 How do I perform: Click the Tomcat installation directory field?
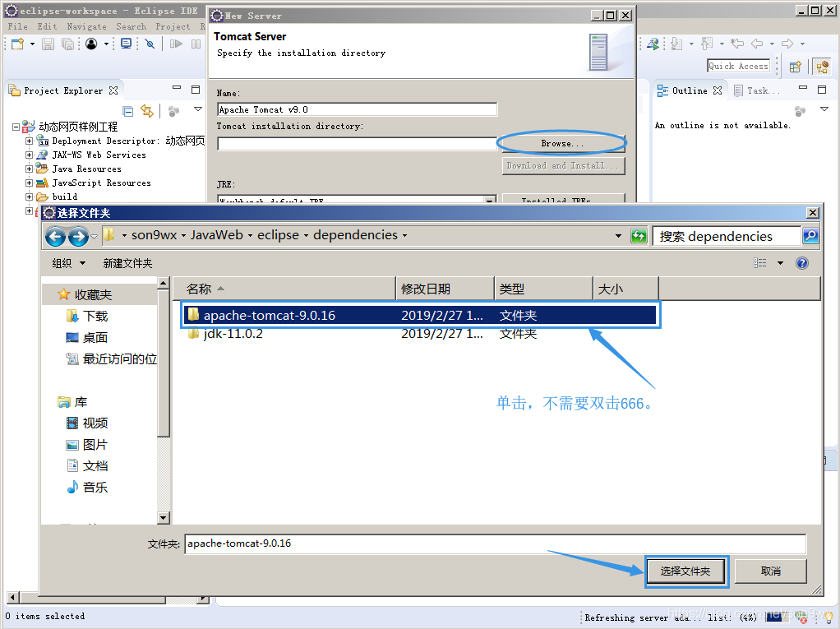[358, 144]
